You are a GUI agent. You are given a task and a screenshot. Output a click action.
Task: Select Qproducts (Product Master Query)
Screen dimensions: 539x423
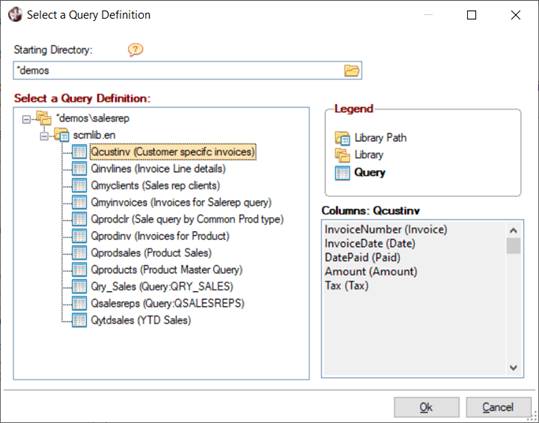[x=166, y=270]
